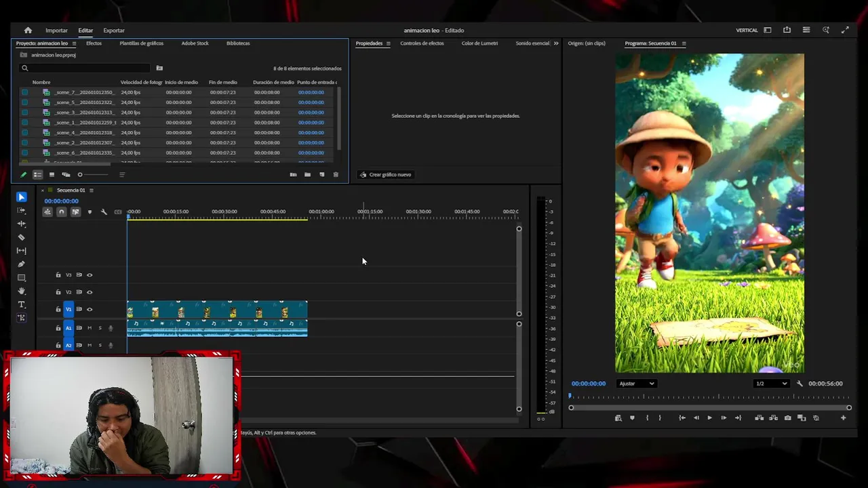Show hidden panel tabs with double chevron
Screen dimensions: 868x488
pyautogui.click(x=556, y=43)
